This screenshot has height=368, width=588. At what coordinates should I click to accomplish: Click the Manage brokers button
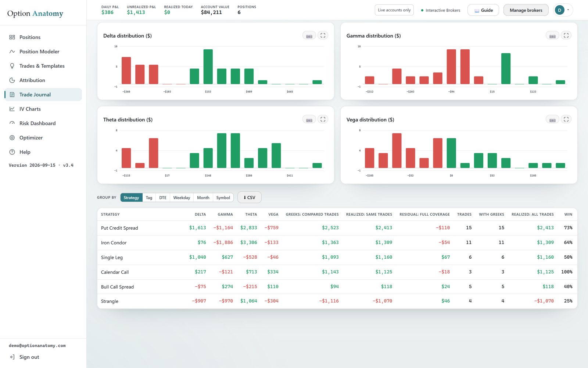pos(526,10)
